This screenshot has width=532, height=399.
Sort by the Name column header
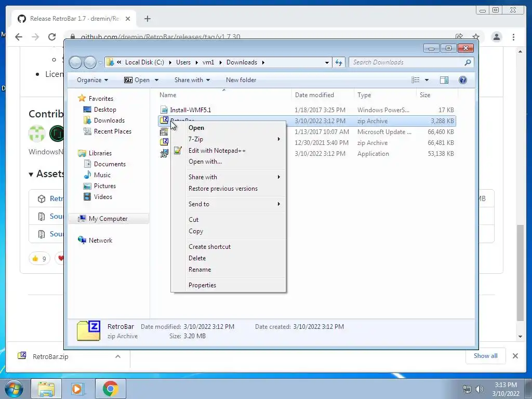223,96
